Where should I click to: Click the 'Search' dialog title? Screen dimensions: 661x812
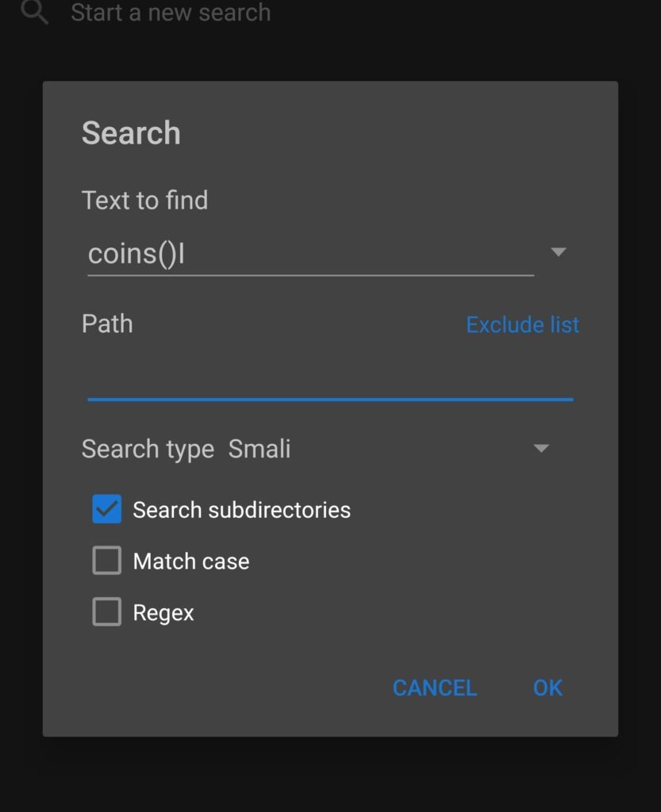(x=131, y=133)
